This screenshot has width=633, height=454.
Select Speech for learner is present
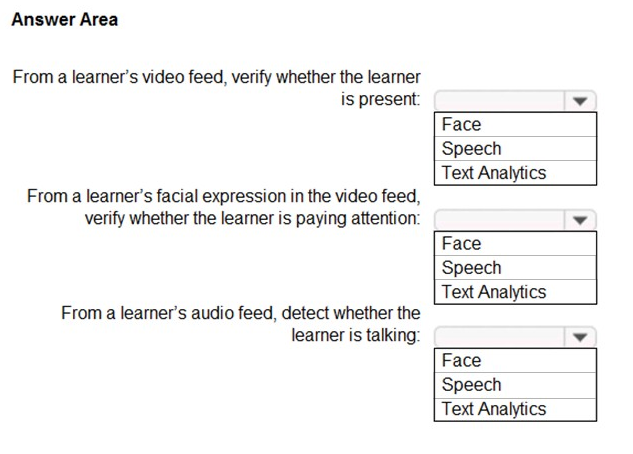515,149
